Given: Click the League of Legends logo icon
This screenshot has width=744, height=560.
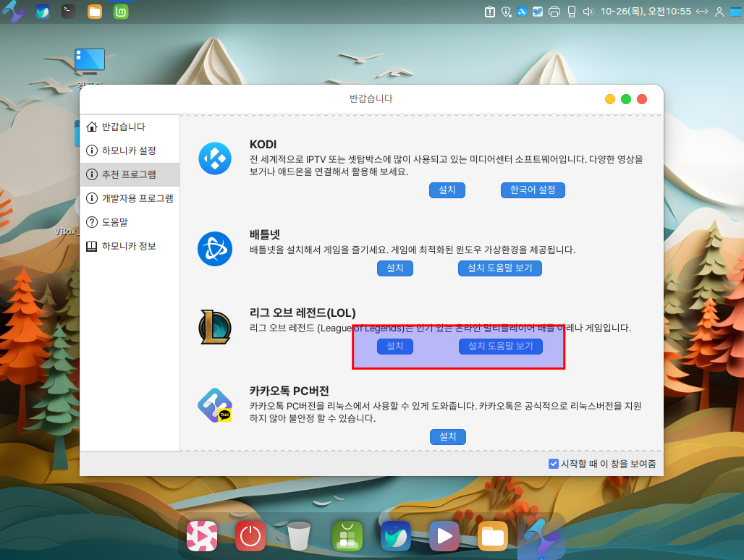Looking at the screenshot, I should click(x=215, y=327).
